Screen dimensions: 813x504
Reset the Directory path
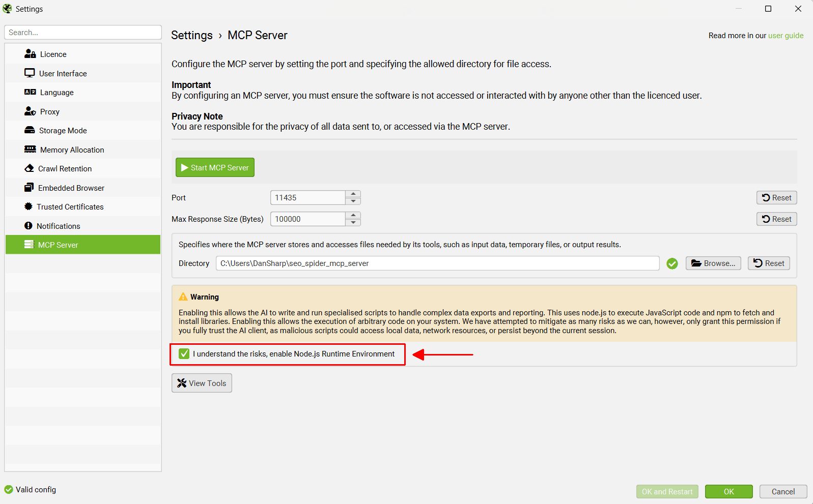[x=769, y=263]
